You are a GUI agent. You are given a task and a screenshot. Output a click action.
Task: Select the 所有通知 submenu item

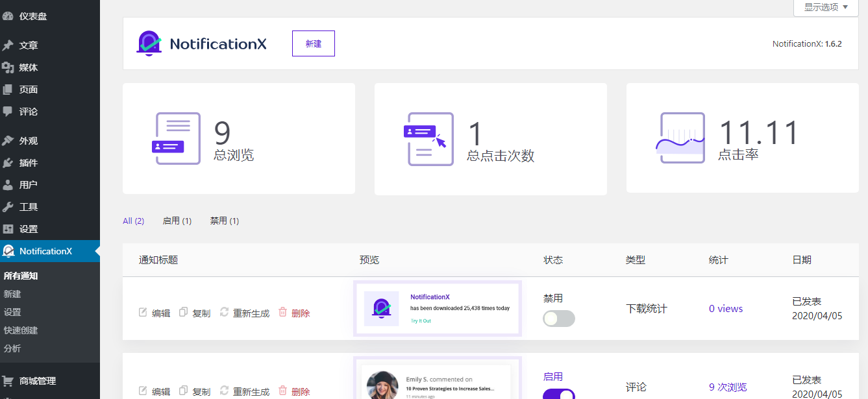click(21, 276)
